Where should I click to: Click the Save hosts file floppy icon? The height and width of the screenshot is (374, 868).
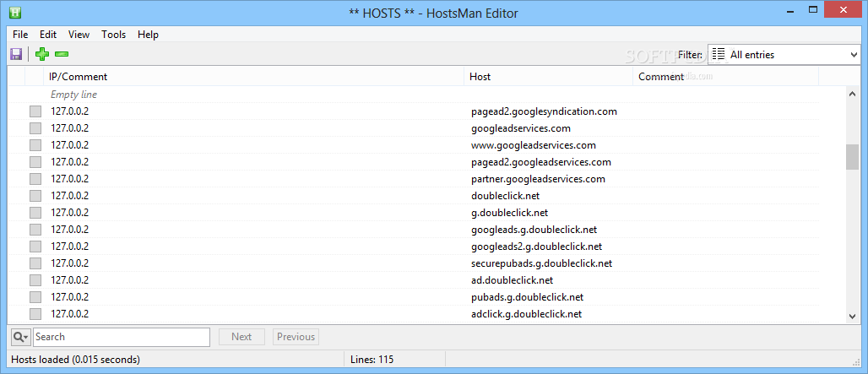[x=16, y=54]
